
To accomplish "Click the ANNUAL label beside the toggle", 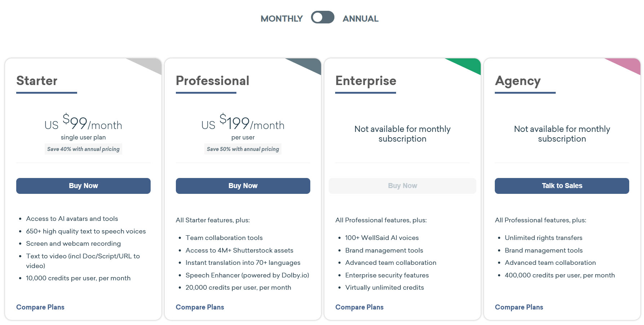I will coord(361,18).
